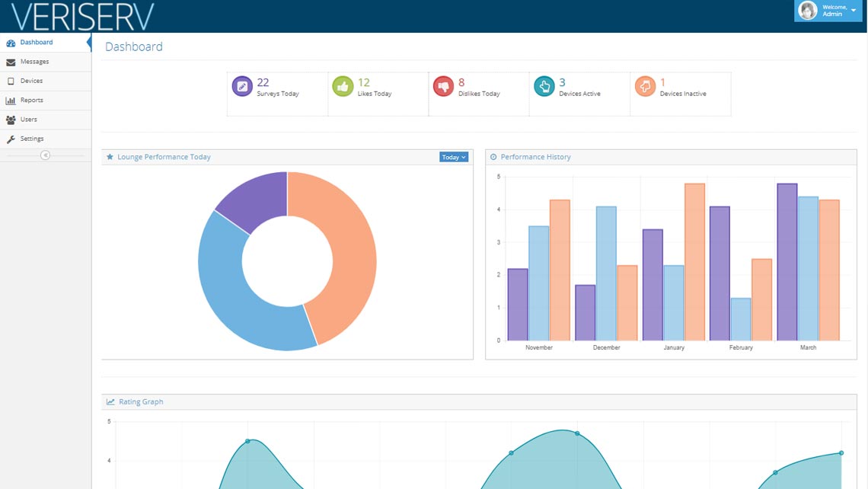Click the tallest orange bar in January
Viewport: 868px width, 489px height.
pos(694,263)
